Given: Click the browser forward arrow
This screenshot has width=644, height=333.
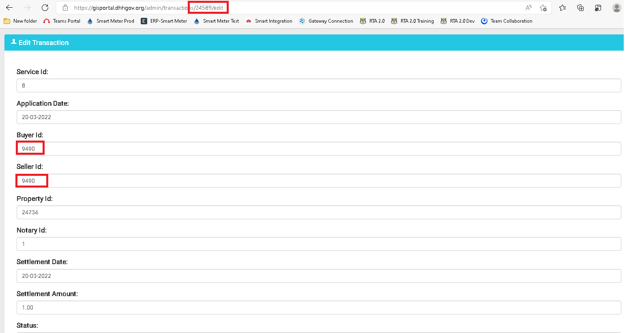Looking at the screenshot, I should 27,8.
